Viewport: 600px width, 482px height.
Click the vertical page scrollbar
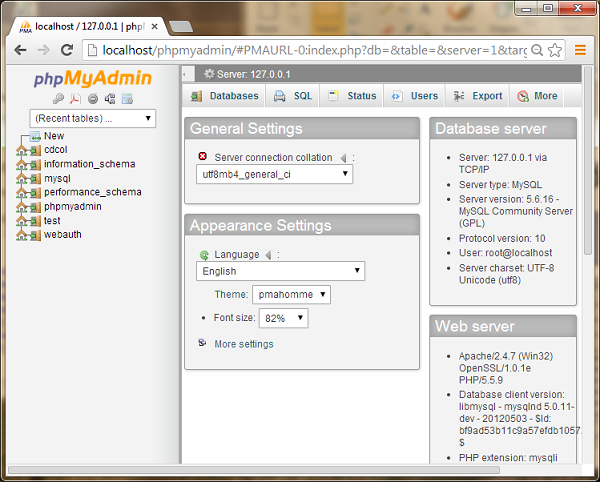(588, 161)
